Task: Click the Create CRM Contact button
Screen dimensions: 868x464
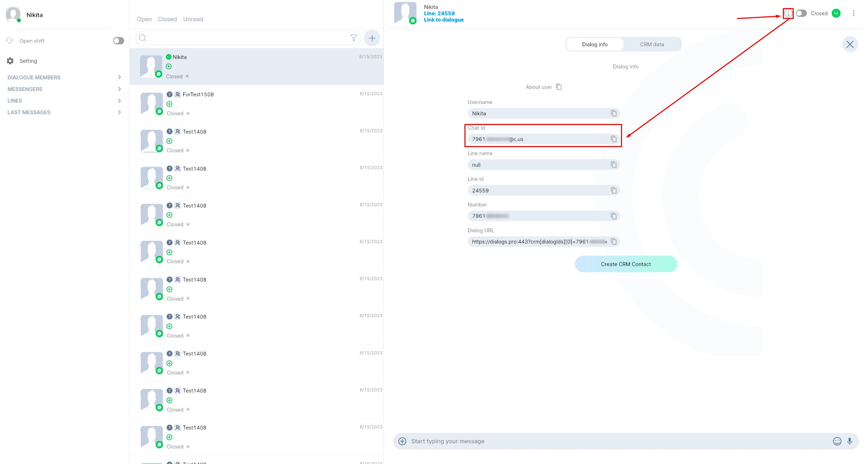Action: [626, 264]
